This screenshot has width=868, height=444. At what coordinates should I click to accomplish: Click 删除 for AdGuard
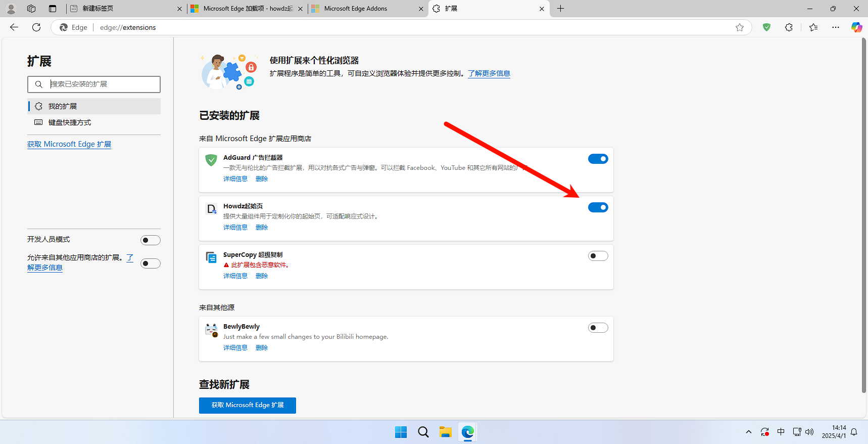click(x=262, y=179)
